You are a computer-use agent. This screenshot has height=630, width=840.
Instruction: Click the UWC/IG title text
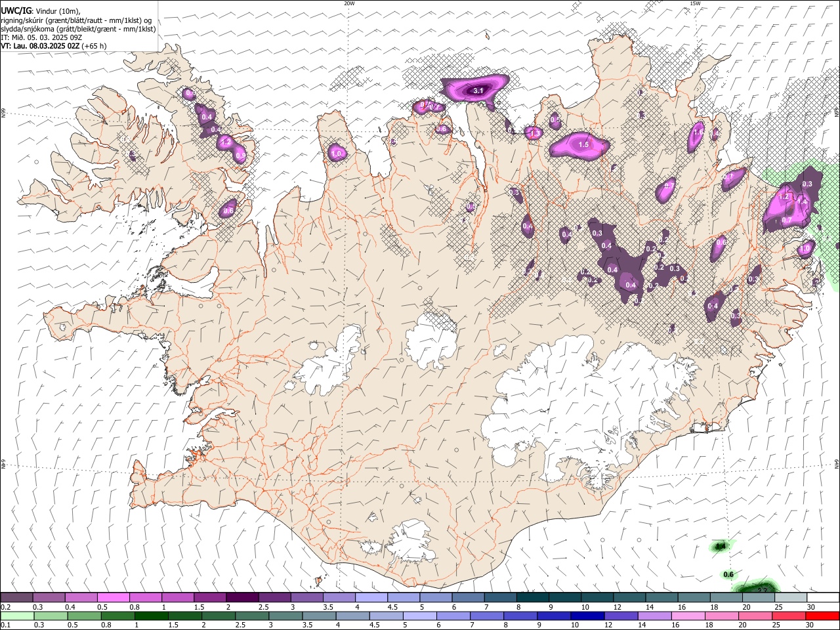16,10
